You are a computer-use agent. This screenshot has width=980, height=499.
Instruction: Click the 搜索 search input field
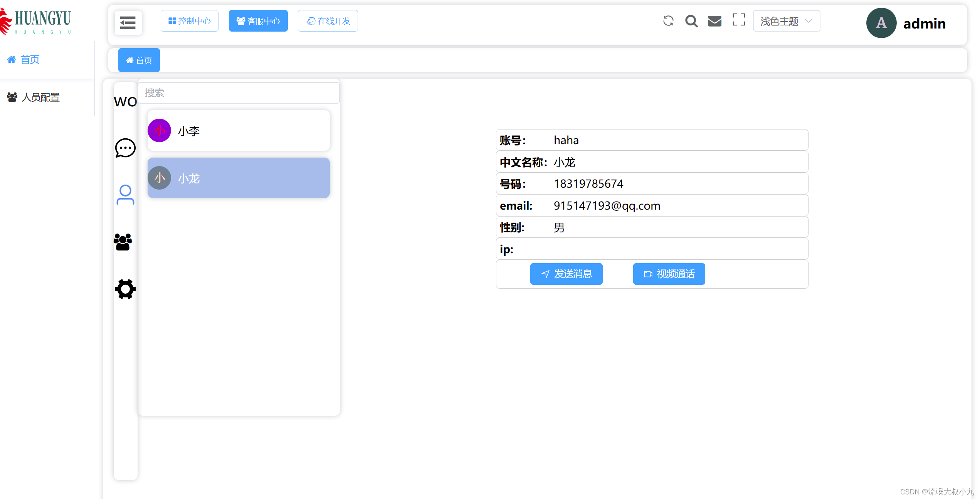(239, 92)
